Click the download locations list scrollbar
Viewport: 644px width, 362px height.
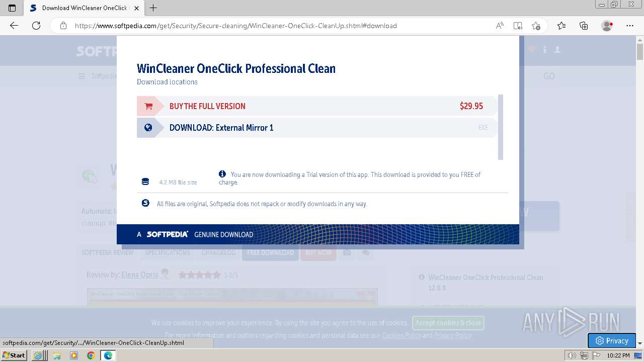click(501, 127)
